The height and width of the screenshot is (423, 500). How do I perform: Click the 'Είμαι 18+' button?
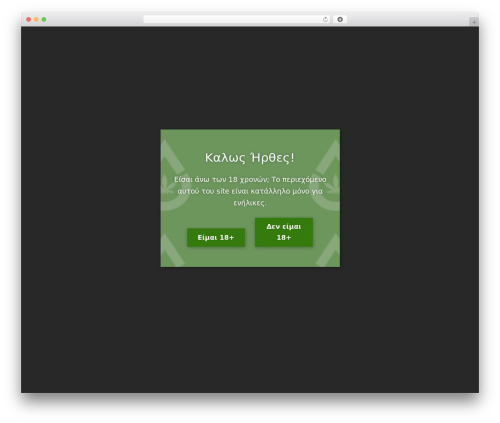pyautogui.click(x=216, y=237)
